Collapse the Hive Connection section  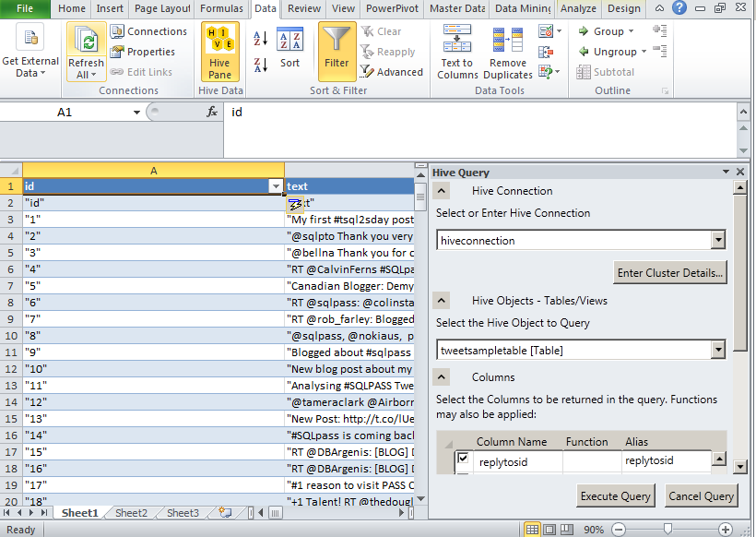click(442, 191)
